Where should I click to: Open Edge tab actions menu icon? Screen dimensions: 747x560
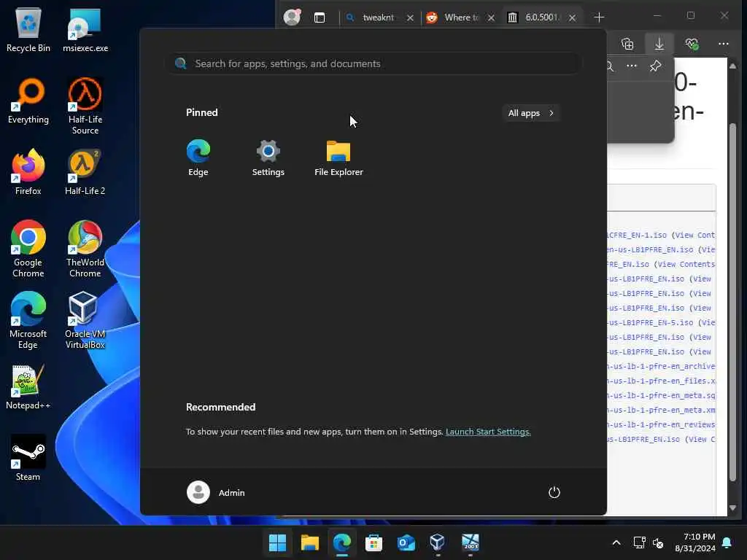pos(320,17)
